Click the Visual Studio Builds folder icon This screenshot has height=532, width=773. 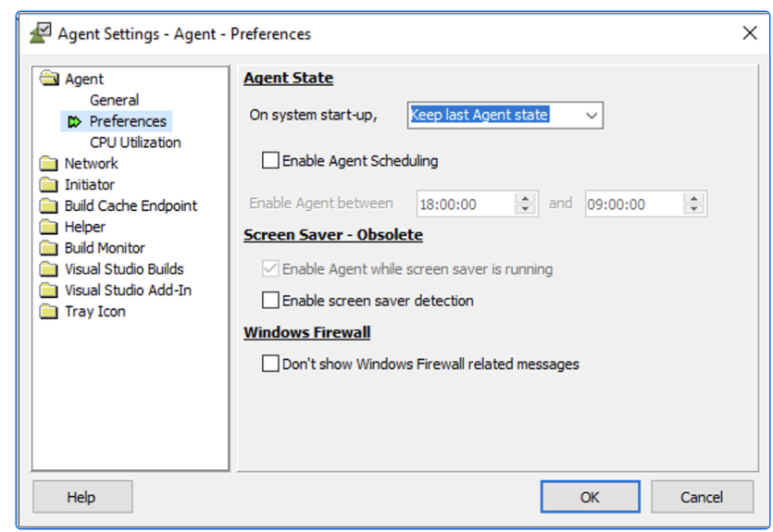click(x=49, y=269)
